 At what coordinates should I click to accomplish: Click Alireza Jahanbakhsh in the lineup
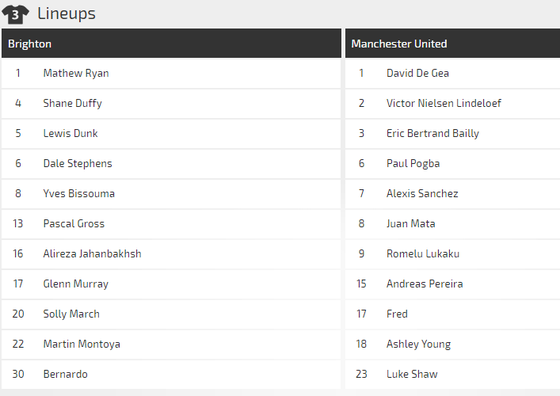click(92, 254)
